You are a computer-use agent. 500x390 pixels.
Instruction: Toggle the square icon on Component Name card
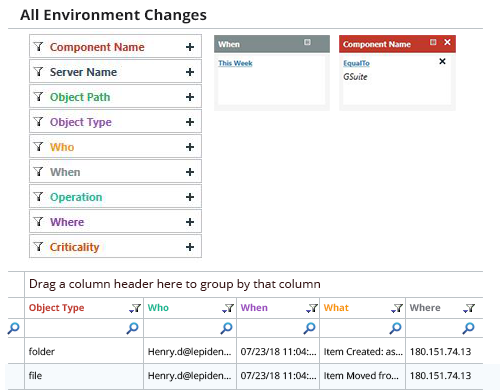433,42
